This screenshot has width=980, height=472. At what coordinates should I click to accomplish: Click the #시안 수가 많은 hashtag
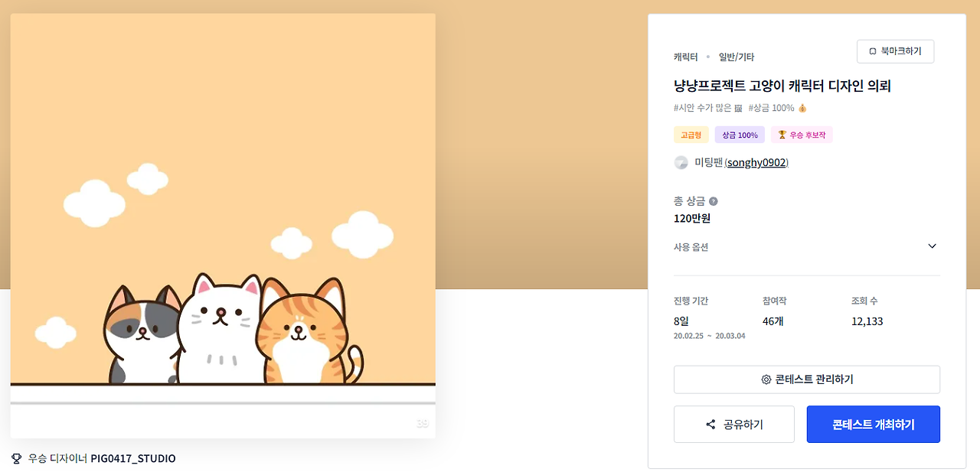[x=702, y=108]
